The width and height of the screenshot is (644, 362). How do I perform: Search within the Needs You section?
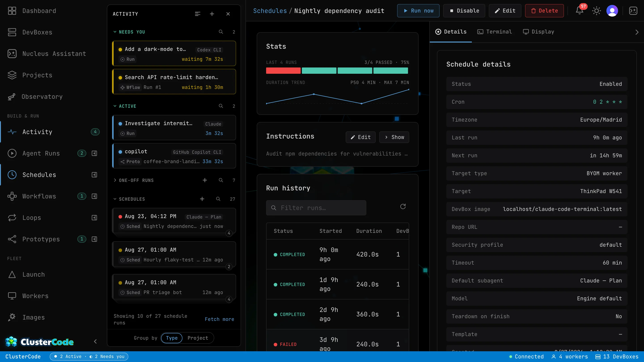click(221, 32)
